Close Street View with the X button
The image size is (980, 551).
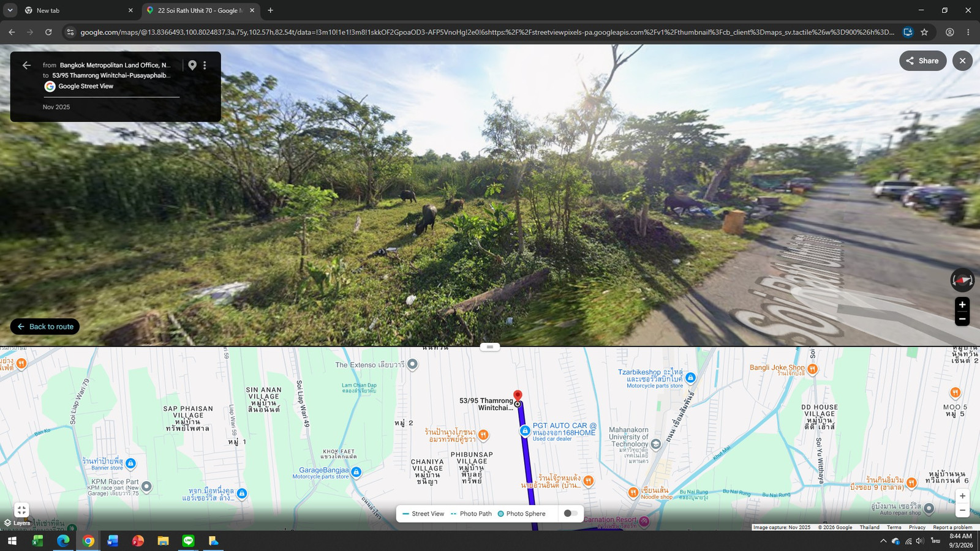click(x=962, y=61)
